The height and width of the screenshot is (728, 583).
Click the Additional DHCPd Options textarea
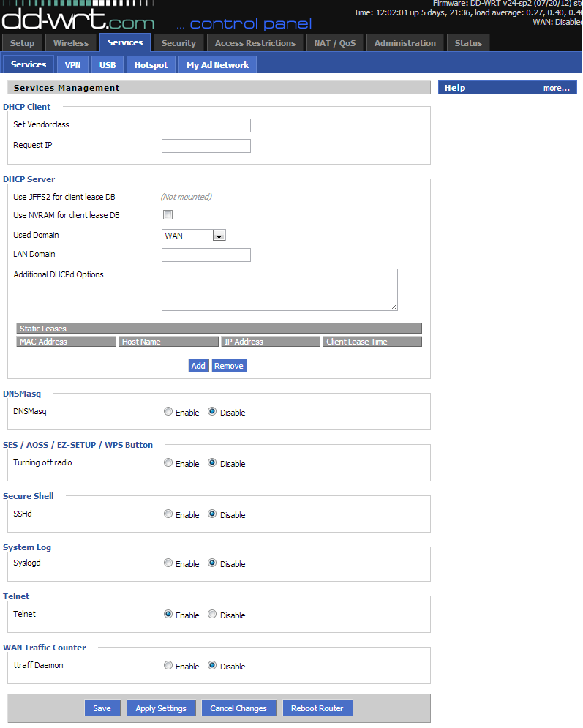279,290
